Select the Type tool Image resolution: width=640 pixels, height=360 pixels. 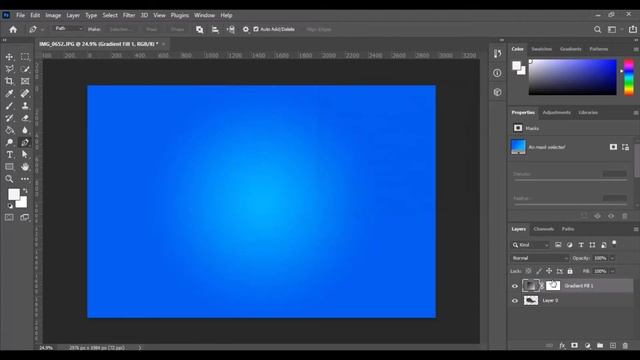coord(9,155)
